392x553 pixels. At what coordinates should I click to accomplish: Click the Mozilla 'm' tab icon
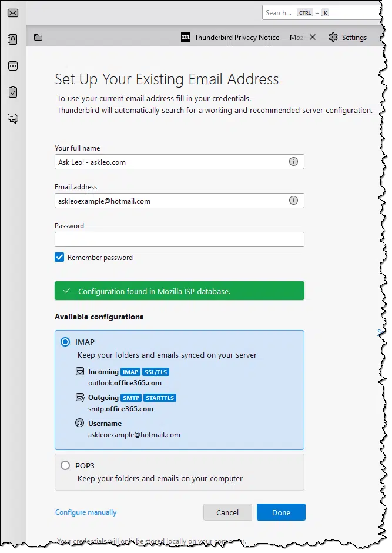186,37
